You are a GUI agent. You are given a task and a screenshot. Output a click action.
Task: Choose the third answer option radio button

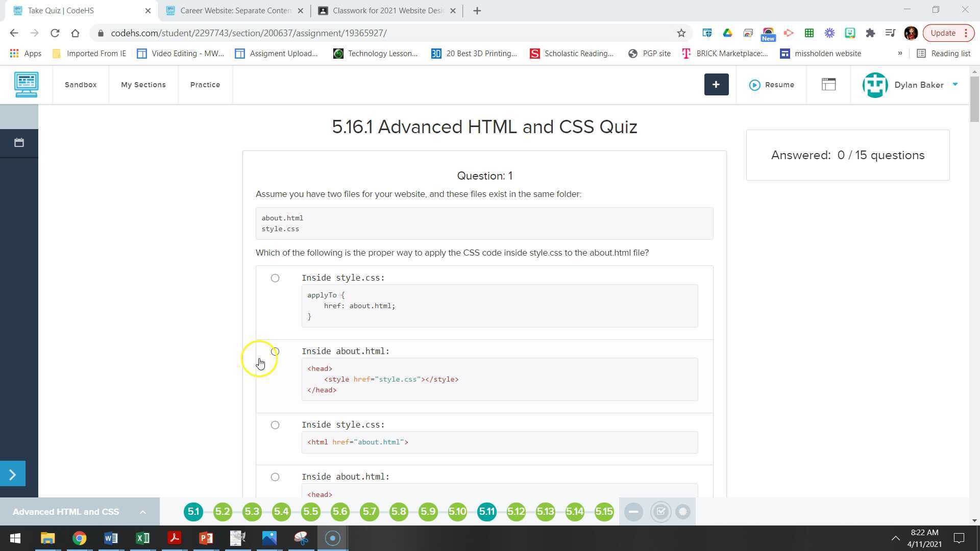[275, 424]
